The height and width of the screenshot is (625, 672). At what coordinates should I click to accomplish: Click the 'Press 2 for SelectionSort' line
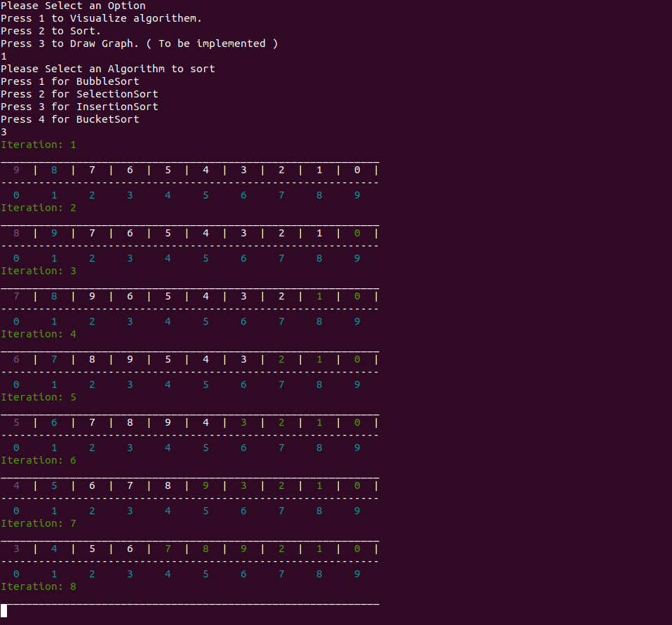tap(79, 94)
